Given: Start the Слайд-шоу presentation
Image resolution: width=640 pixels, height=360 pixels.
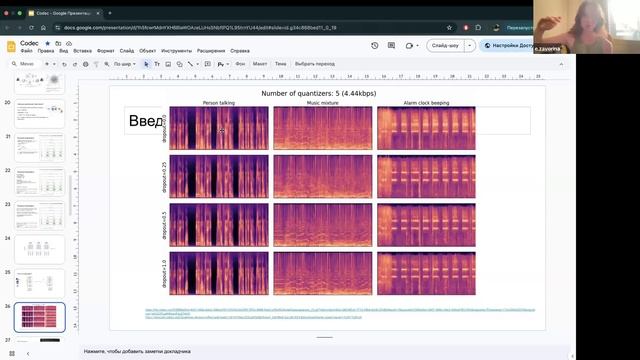Looking at the screenshot, I should click(445, 46).
